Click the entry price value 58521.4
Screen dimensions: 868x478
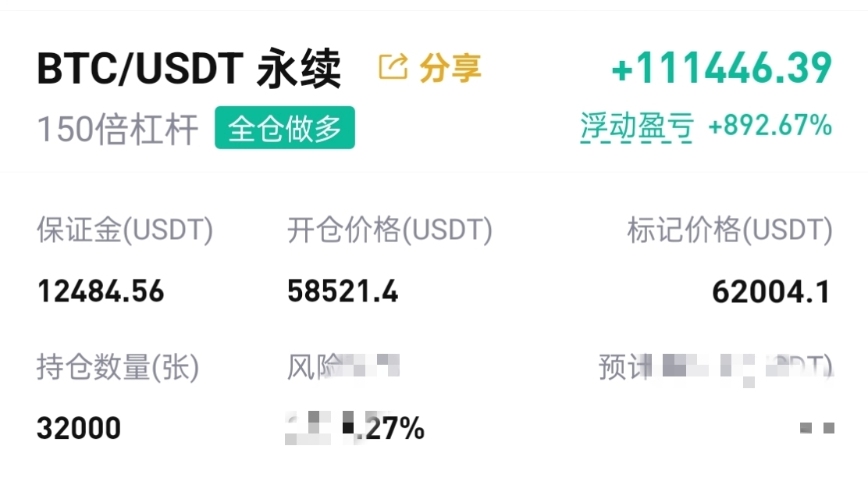click(343, 292)
